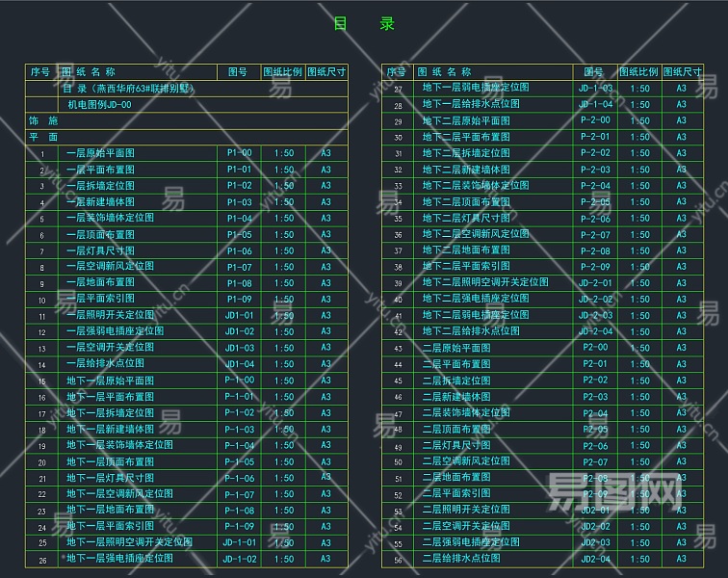Click left table header 序号
This screenshot has height=578, width=728.
click(40, 72)
